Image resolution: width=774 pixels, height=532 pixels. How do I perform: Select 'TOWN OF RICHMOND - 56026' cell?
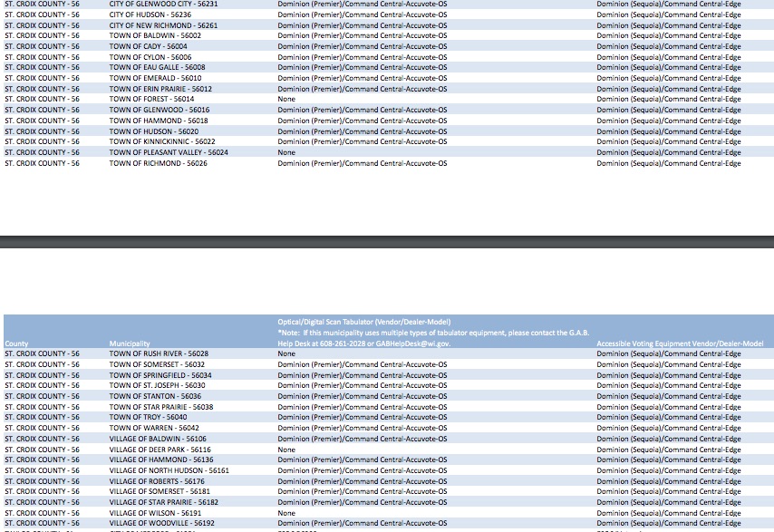[x=158, y=163]
